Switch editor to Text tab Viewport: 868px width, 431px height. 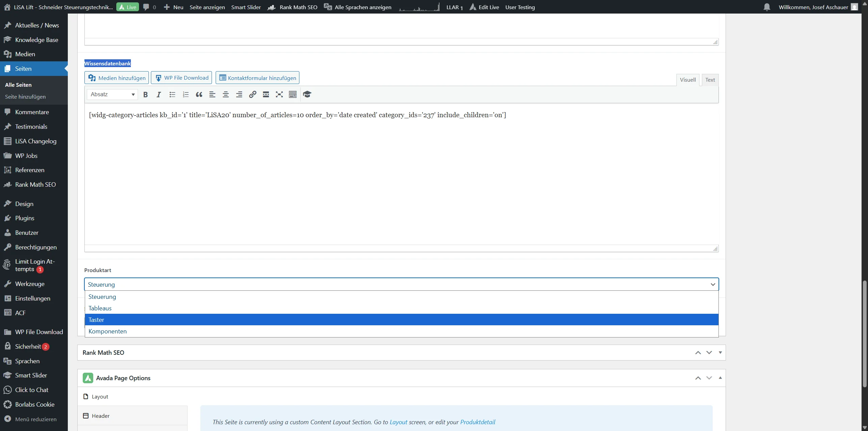[x=710, y=80]
